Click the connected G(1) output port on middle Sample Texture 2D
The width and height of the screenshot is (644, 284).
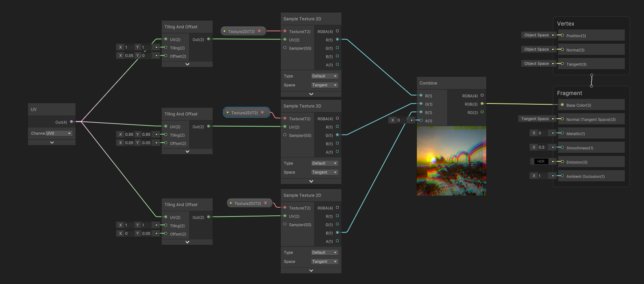click(337, 135)
